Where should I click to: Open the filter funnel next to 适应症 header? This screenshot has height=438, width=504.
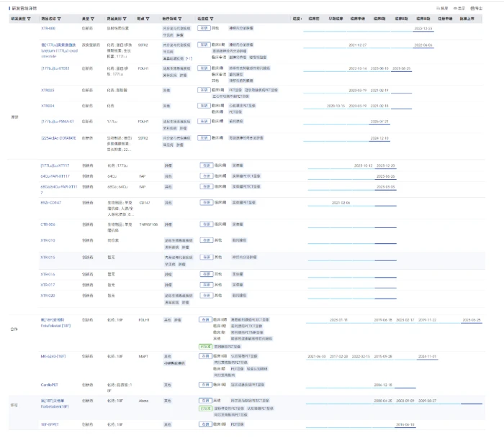(x=212, y=19)
